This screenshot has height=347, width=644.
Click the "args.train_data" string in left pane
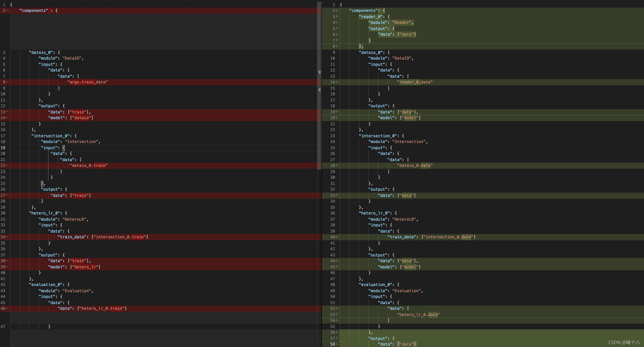(87, 82)
